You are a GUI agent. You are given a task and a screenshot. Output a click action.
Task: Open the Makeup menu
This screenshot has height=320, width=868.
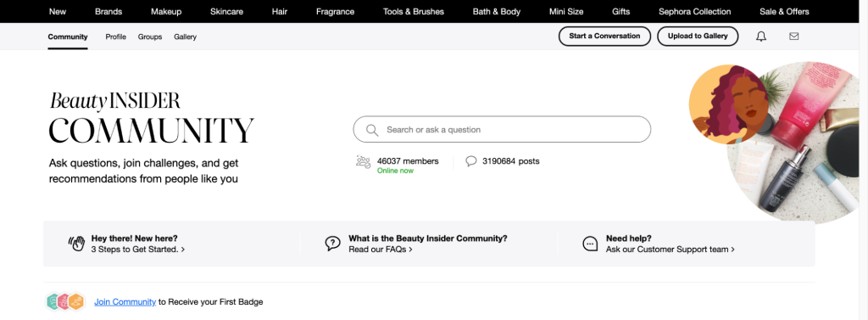pyautogui.click(x=166, y=12)
